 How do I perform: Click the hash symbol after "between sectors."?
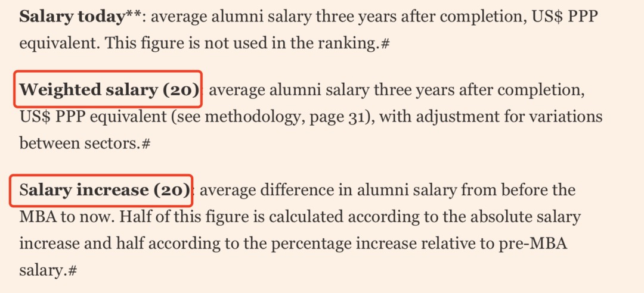tap(146, 144)
